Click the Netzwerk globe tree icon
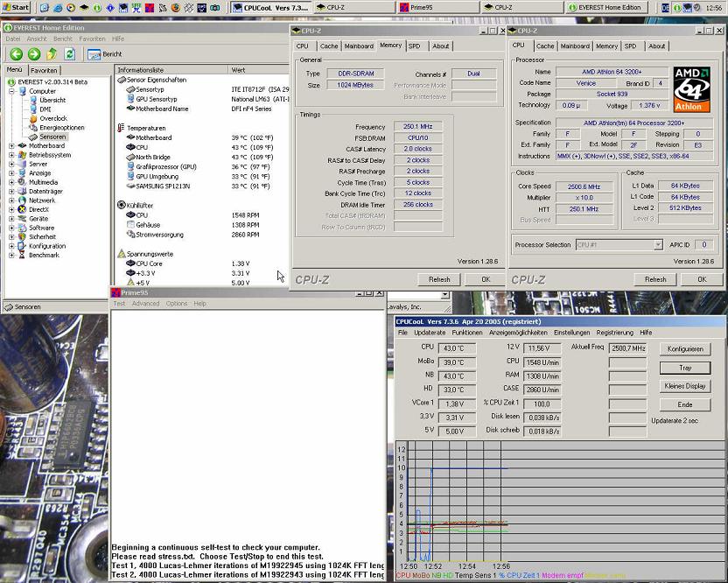 (x=22, y=200)
